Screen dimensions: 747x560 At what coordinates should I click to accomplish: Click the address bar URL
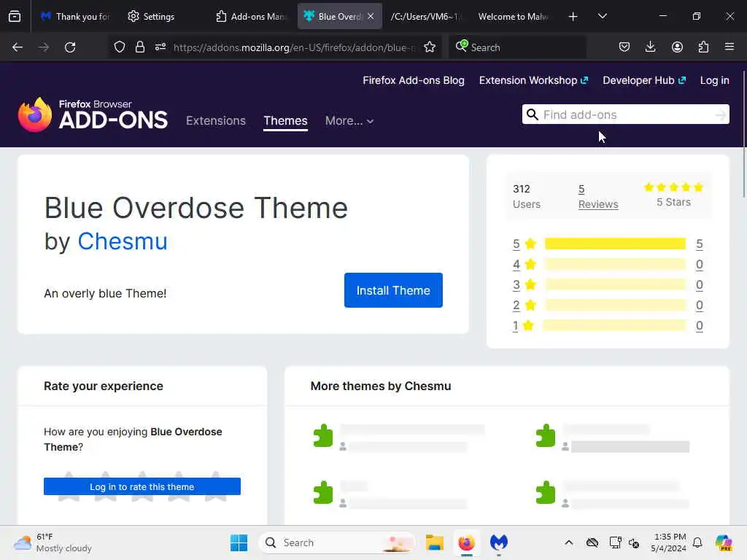(x=294, y=47)
